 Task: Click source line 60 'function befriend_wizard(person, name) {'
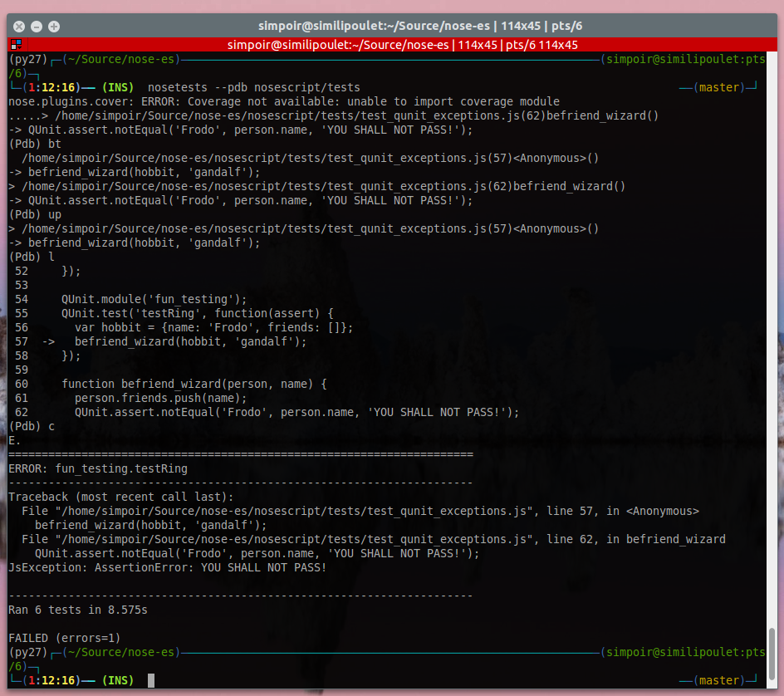pos(194,384)
